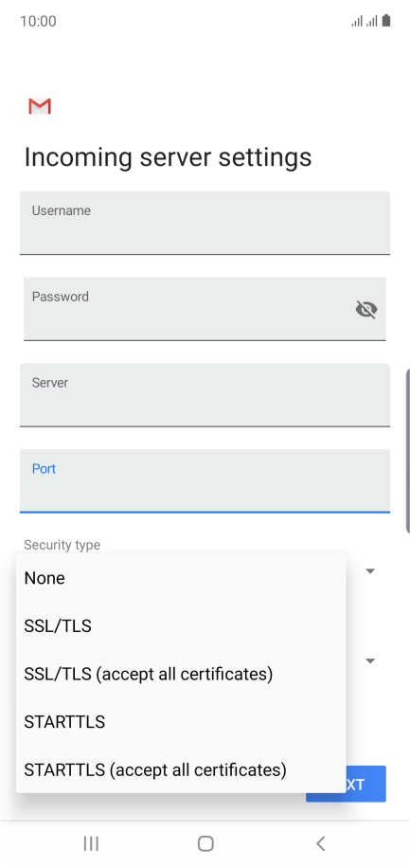
Task: Choose STARTTLS (accept all certificates)
Action: coord(182,770)
